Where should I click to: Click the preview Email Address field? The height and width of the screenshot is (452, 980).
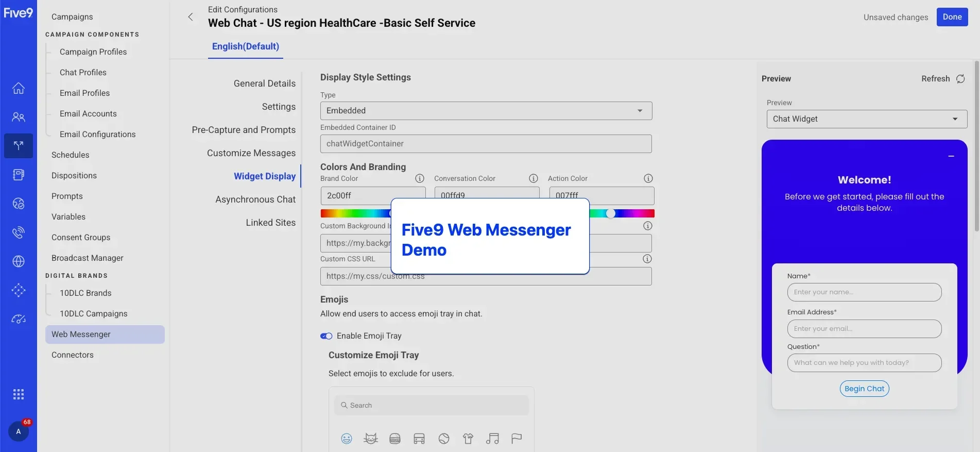coord(864,329)
